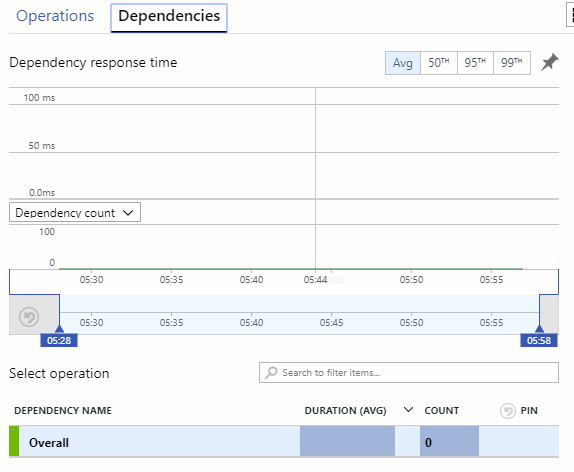The image size is (574, 472).
Task: Focus the Search to filter items field
Action: [x=409, y=373]
